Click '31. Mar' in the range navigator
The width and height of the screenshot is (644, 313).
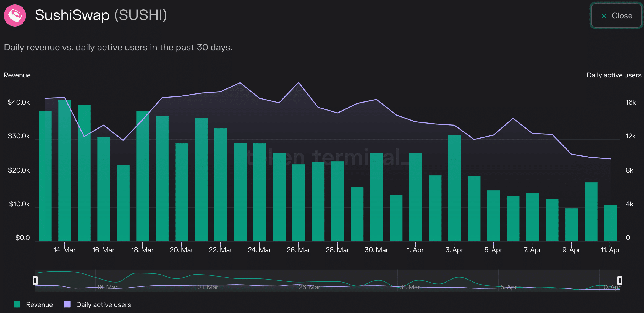410,287
